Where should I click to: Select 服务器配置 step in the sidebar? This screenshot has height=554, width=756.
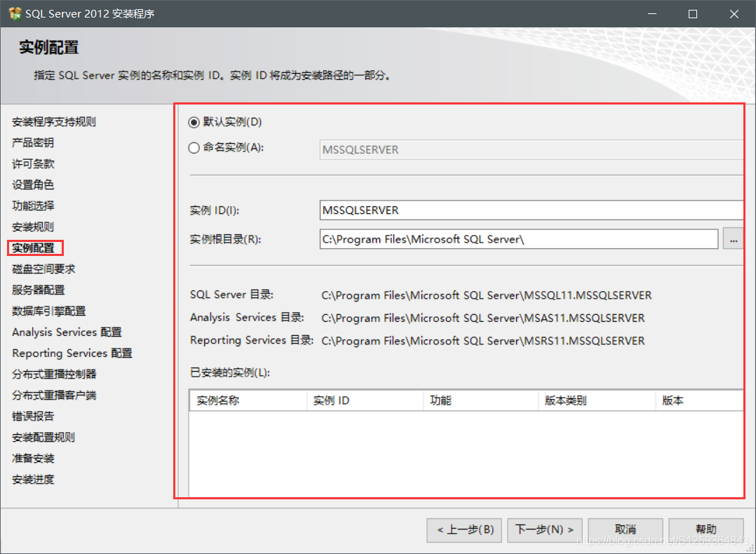click(38, 290)
